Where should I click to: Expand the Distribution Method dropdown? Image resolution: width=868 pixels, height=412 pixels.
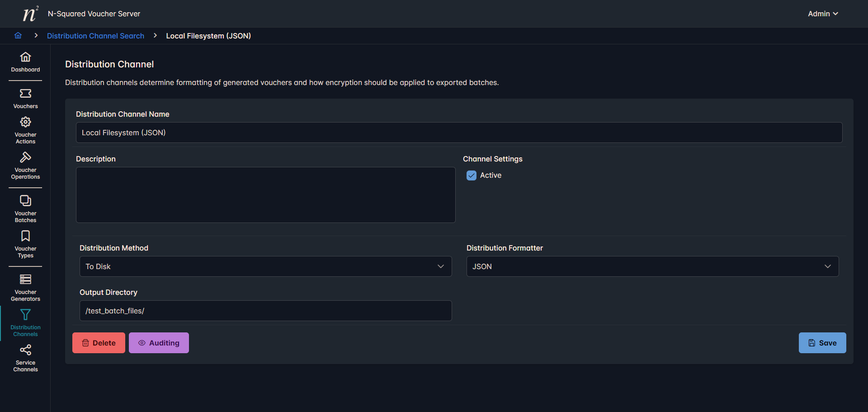tap(265, 266)
